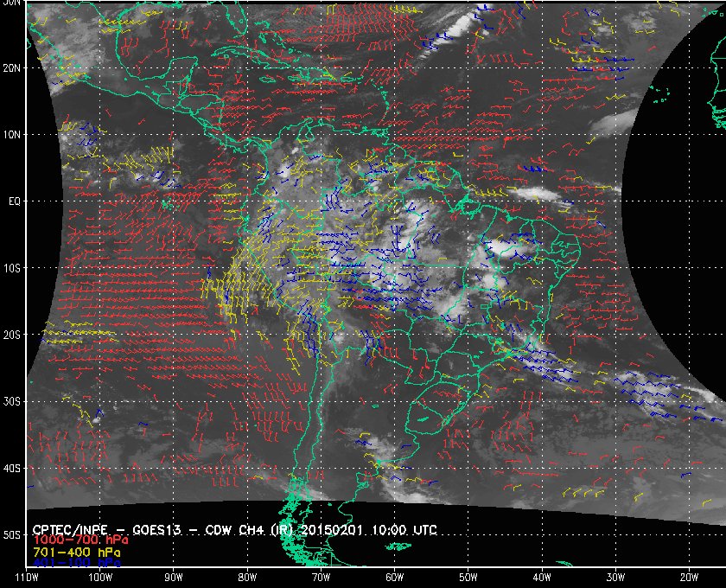The height and width of the screenshot is (588, 726).
Task: Click the yellow 701-400 hPa legend entry
Action: 77,553
